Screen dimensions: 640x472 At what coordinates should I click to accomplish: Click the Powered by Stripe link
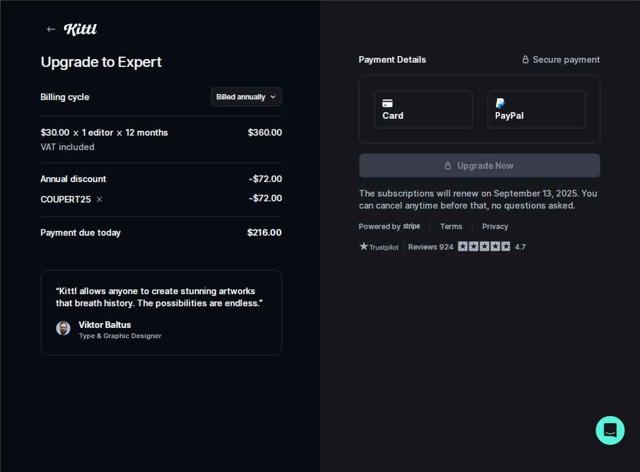tap(389, 226)
